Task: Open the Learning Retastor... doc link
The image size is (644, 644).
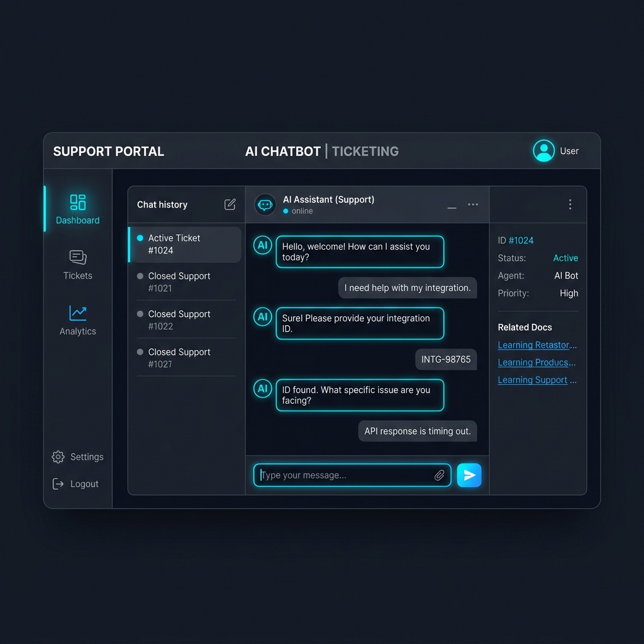Action: (537, 345)
